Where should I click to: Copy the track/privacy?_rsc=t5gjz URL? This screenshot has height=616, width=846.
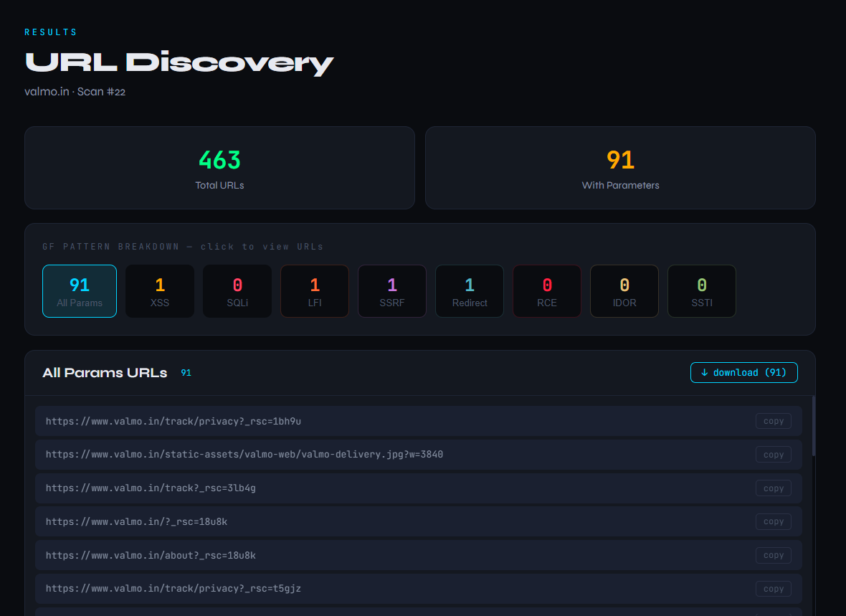773,589
